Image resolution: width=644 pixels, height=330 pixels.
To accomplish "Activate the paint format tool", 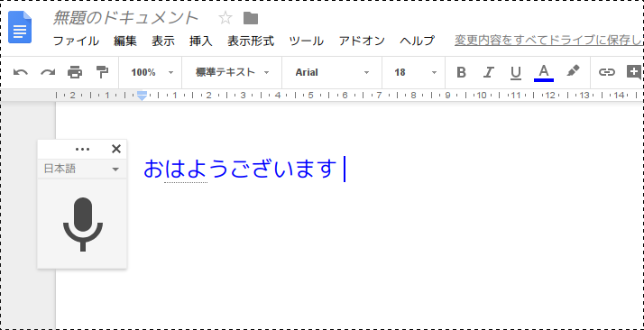I will (102, 72).
